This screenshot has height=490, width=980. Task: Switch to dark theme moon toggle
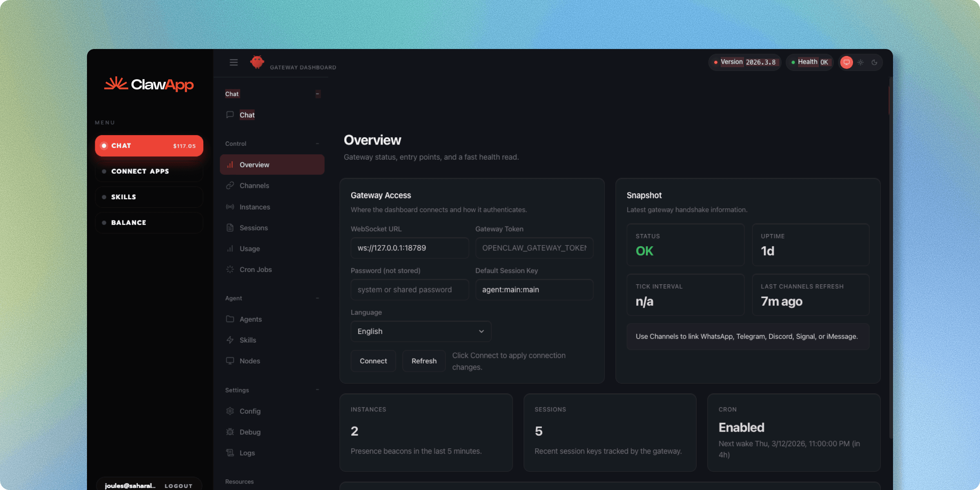pos(874,62)
